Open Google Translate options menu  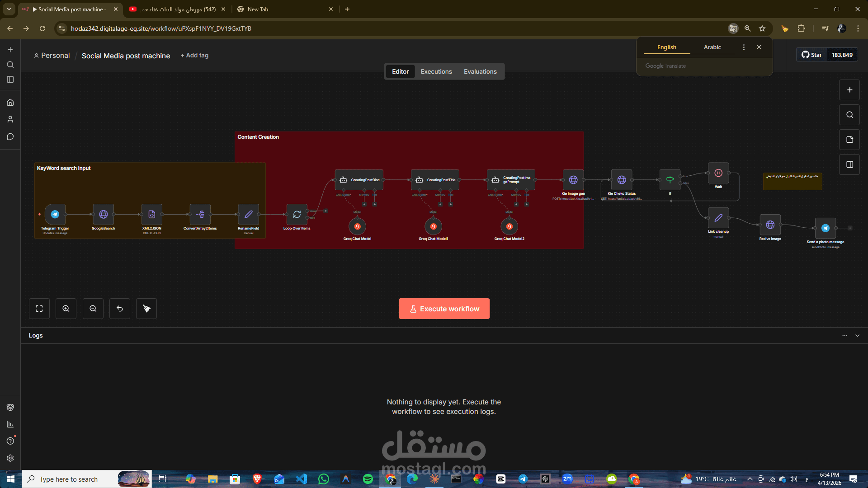tap(744, 47)
